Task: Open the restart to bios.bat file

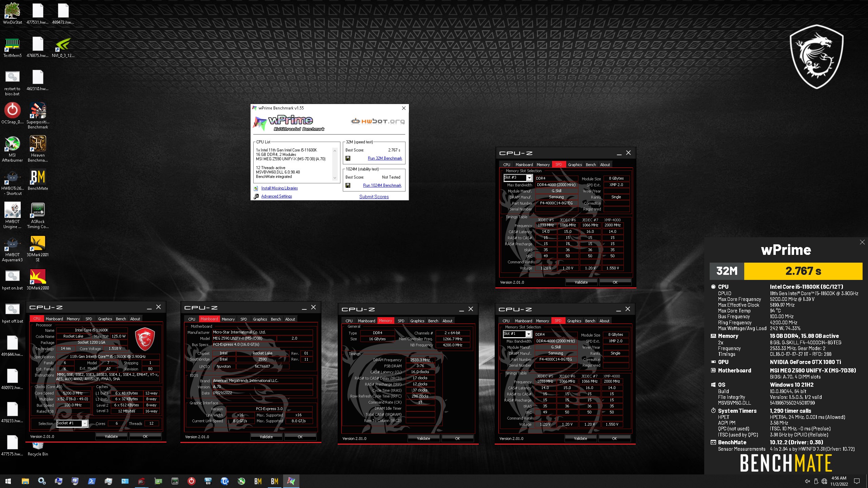Action: pyautogui.click(x=13, y=83)
